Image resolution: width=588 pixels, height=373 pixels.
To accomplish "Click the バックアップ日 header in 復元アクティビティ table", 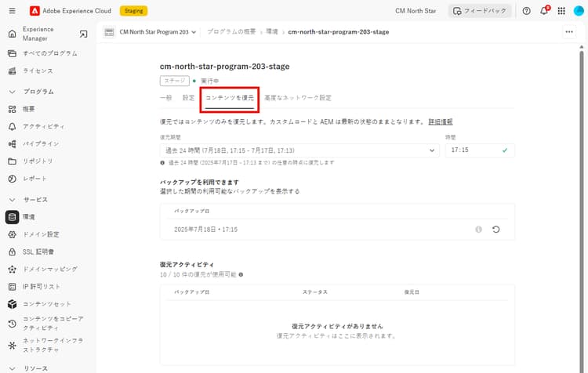I will (191, 292).
